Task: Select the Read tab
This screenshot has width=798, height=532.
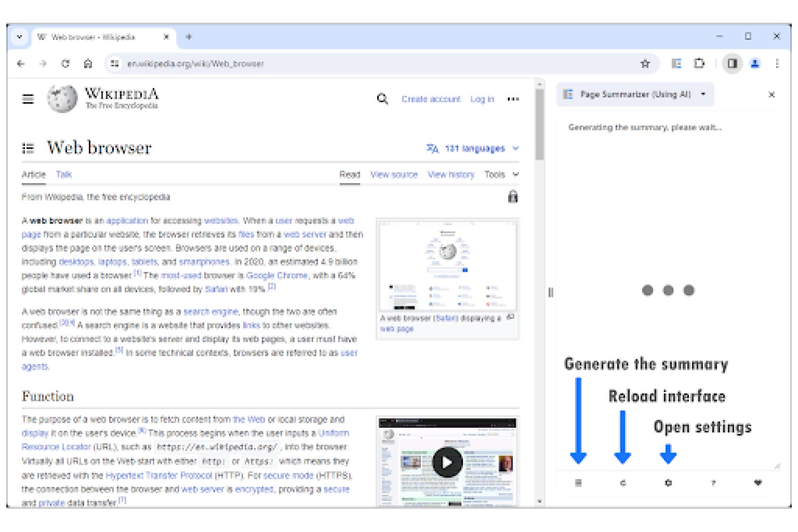Action: (350, 174)
